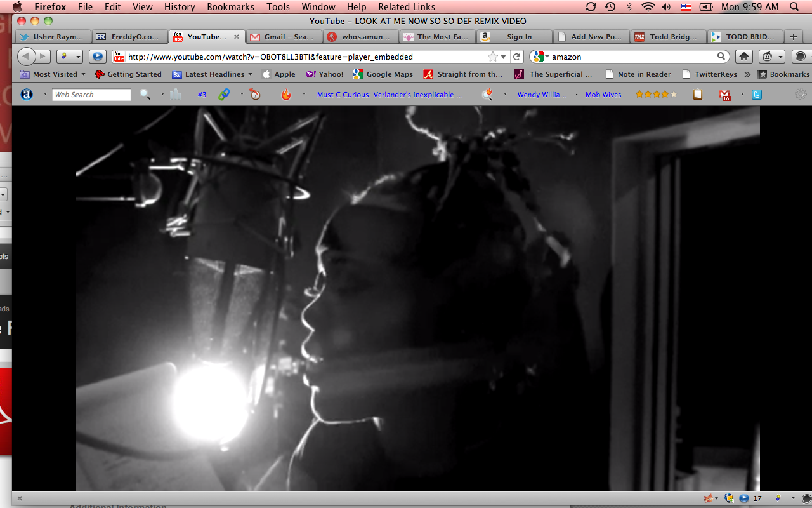Click the Web Search input field
Screen dimensions: 812x508
(x=91, y=95)
